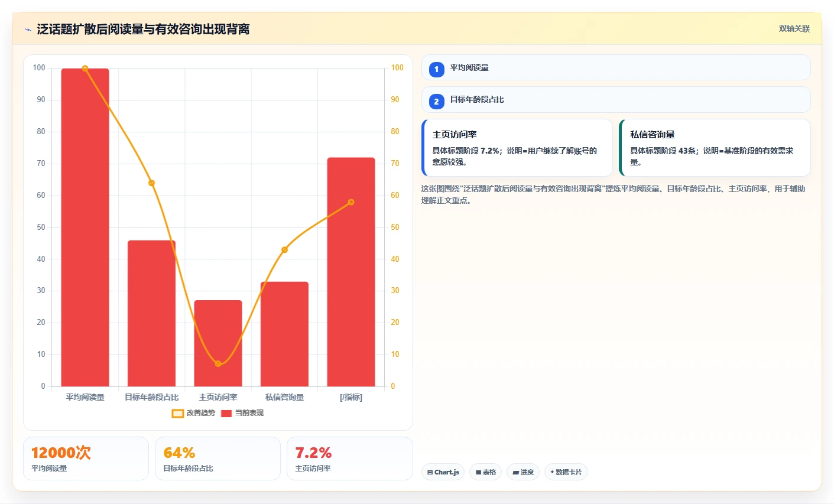Click the 7.2% 主页访问率 stat card
Viewport: 834px width, 504px height.
coord(350,459)
